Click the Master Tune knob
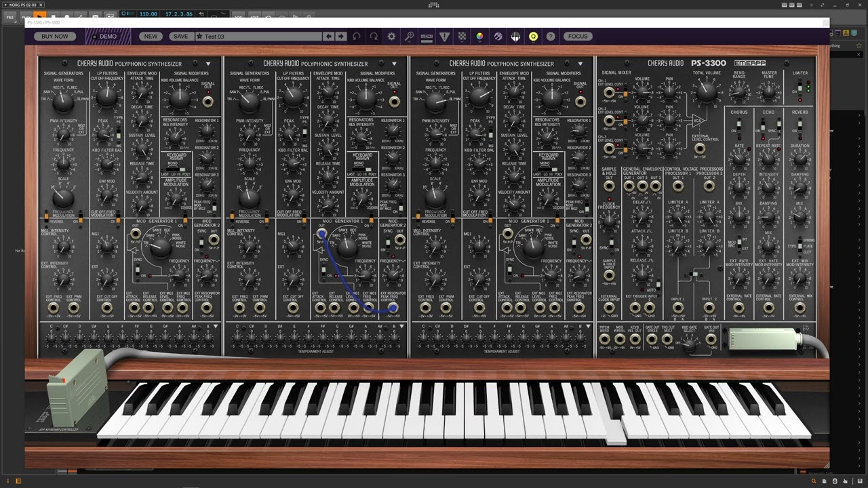The image size is (868, 488). [769, 91]
